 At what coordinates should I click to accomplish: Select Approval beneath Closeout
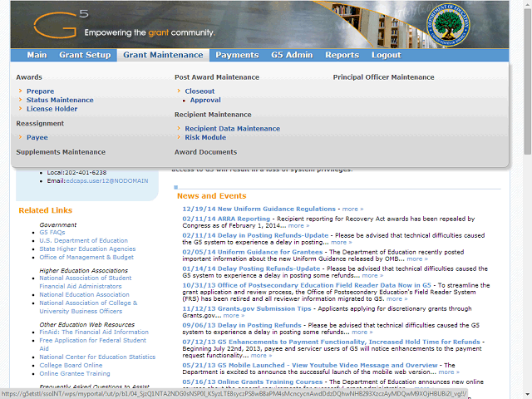pos(205,100)
